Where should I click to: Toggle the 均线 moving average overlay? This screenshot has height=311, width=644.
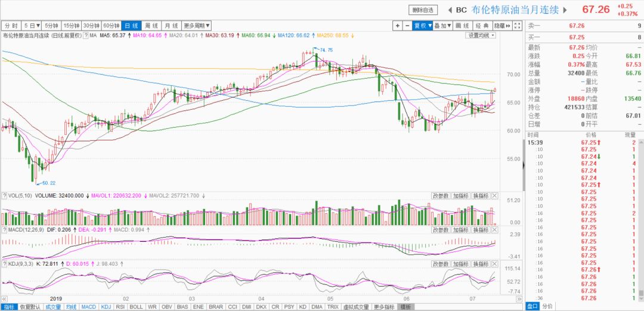(72, 307)
